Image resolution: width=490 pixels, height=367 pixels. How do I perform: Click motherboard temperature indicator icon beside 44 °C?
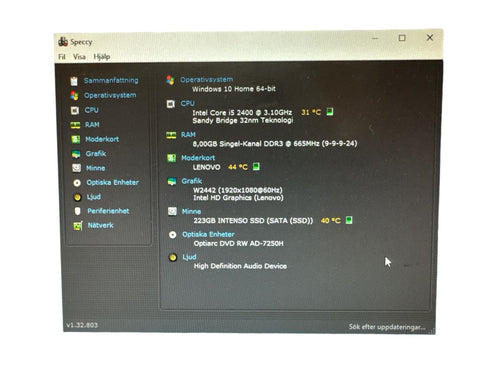coord(256,166)
